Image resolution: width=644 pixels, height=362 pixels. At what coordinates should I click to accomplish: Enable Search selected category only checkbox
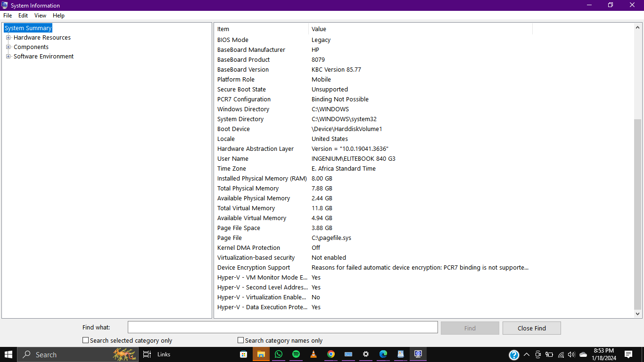[85, 340]
